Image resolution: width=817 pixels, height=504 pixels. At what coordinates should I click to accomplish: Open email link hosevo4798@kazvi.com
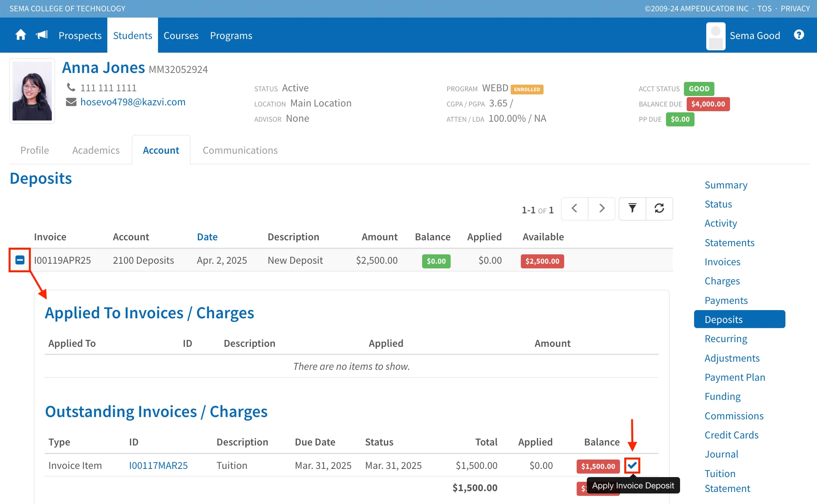133,102
